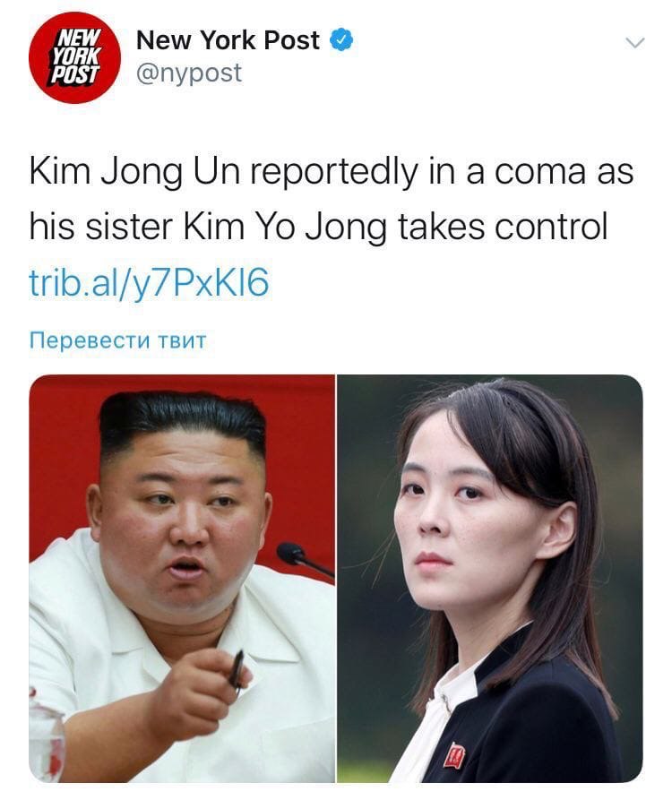Open the New York Post profile avatar
Image resolution: width=672 pixels, height=800 pixels.
coord(74,57)
